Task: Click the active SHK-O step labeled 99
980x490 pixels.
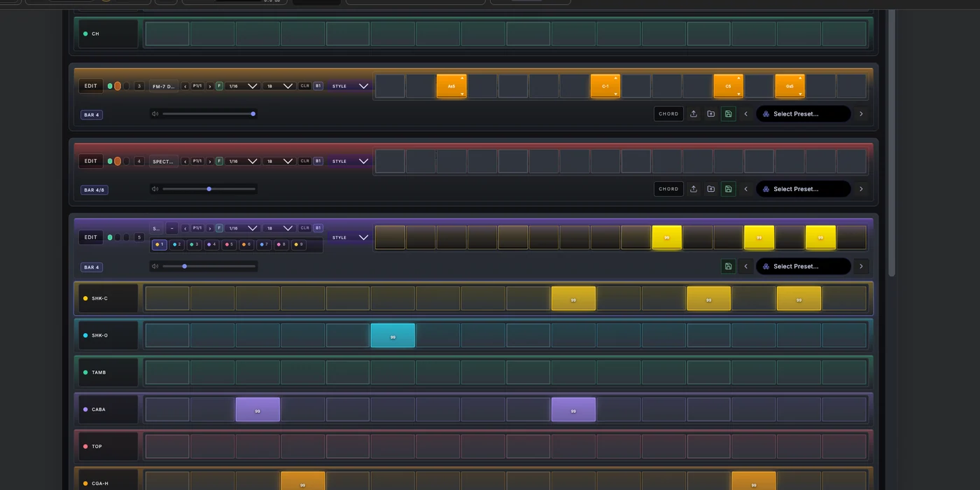Action: coord(393,335)
